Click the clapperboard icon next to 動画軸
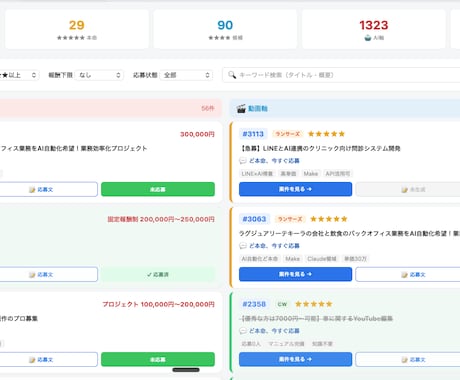Viewport: 460px width, 380px height. (x=241, y=108)
